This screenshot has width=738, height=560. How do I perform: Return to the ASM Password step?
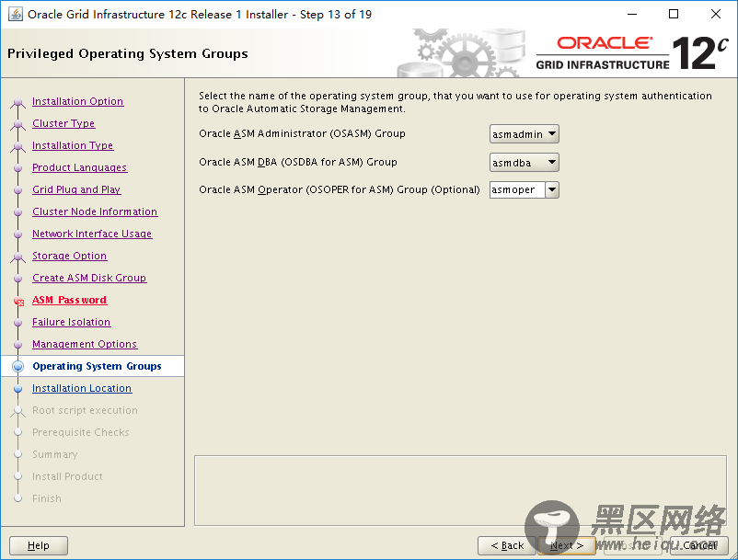coord(69,301)
